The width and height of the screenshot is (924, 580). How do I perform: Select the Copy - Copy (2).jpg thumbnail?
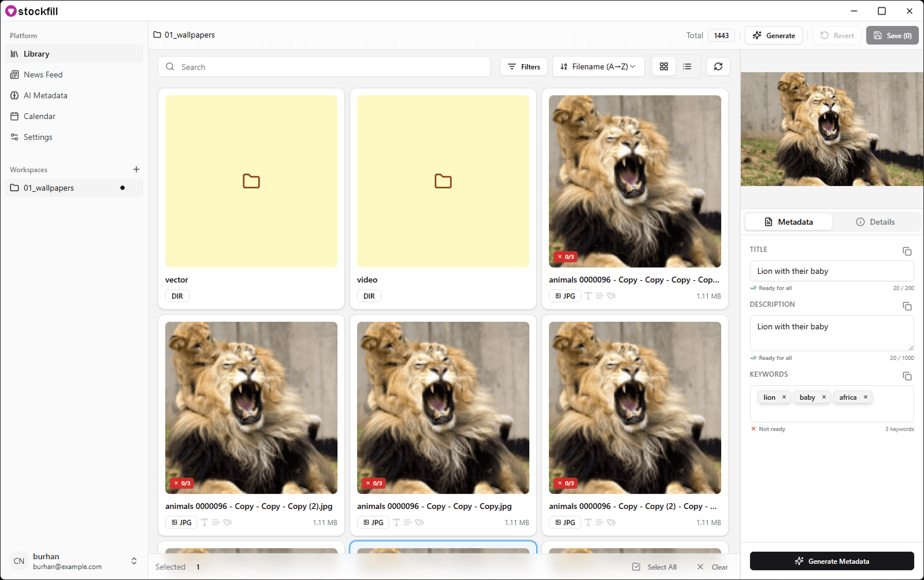(251, 408)
